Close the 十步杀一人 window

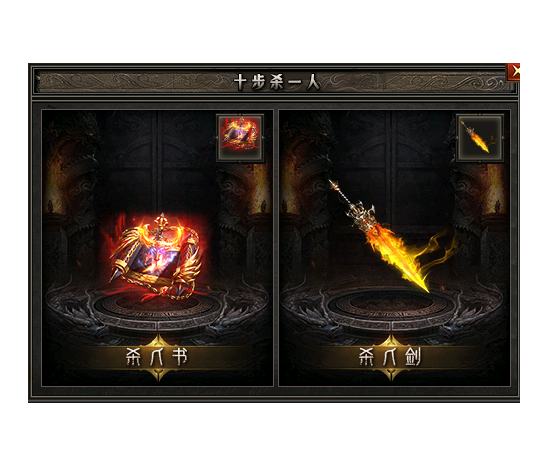coord(514,72)
